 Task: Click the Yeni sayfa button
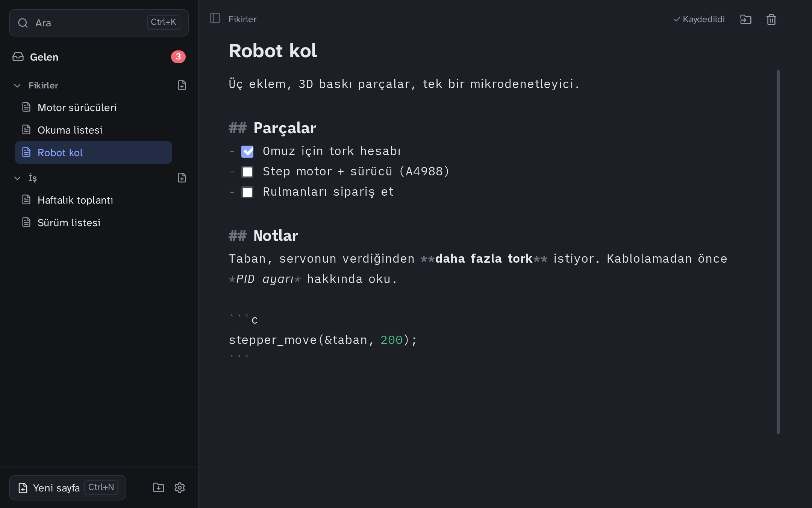point(68,488)
